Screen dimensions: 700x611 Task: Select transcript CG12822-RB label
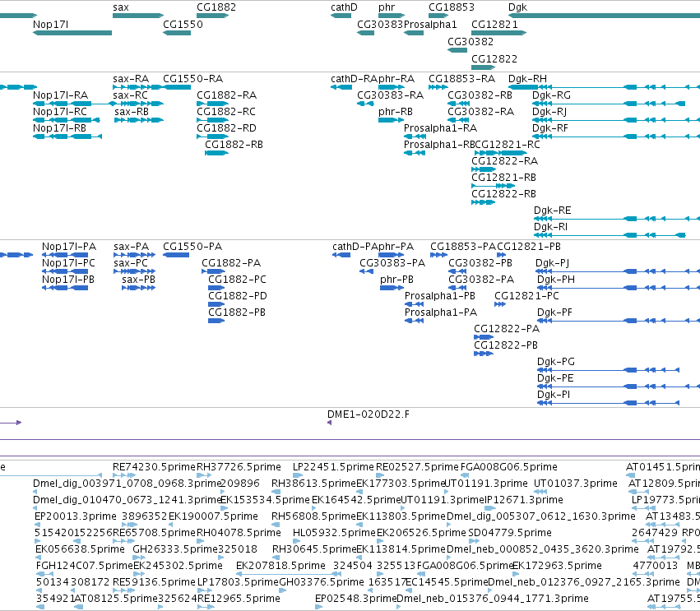[x=503, y=194]
